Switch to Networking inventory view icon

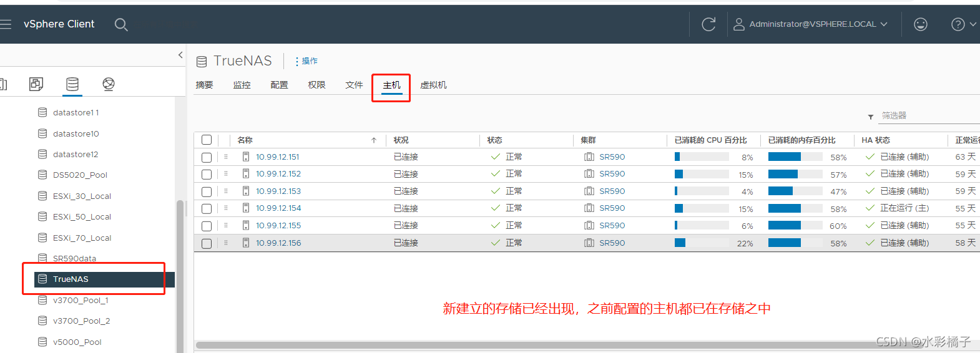[109, 84]
